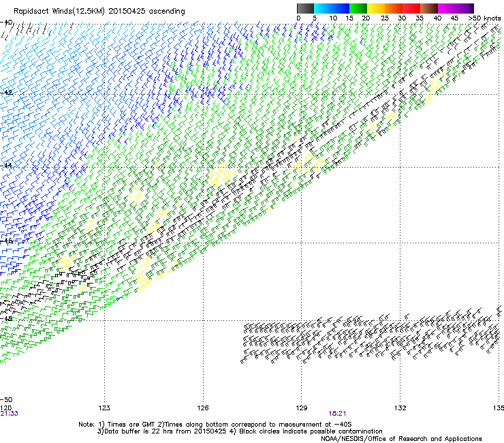The image size is (504, 443).
Task: Click the brown 35-40 knots color segment
Action: 429,8
